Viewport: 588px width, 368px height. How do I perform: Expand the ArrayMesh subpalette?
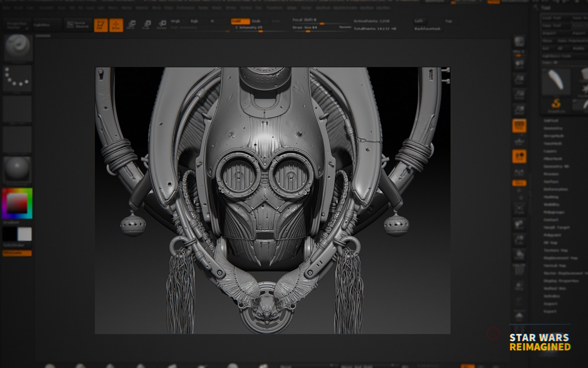pyautogui.click(x=553, y=136)
